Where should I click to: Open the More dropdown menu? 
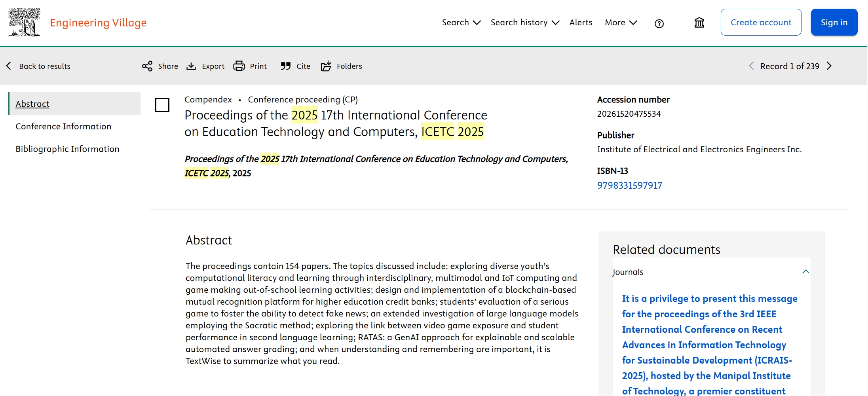[621, 23]
